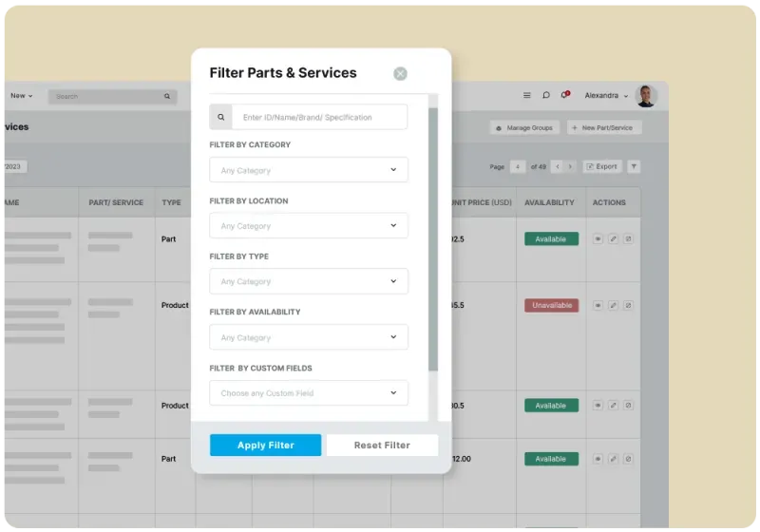Click the search icon in filter dialog
This screenshot has height=532, width=760.
[221, 118]
